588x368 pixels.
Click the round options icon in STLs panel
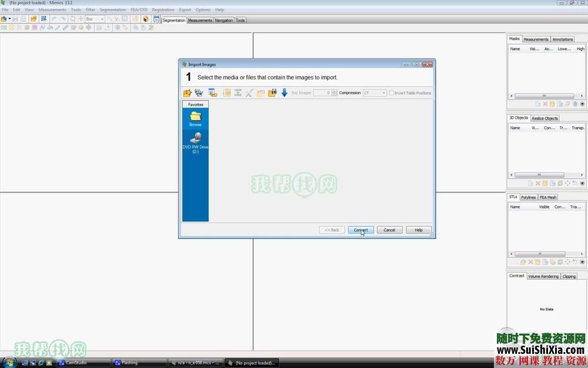pos(582,262)
